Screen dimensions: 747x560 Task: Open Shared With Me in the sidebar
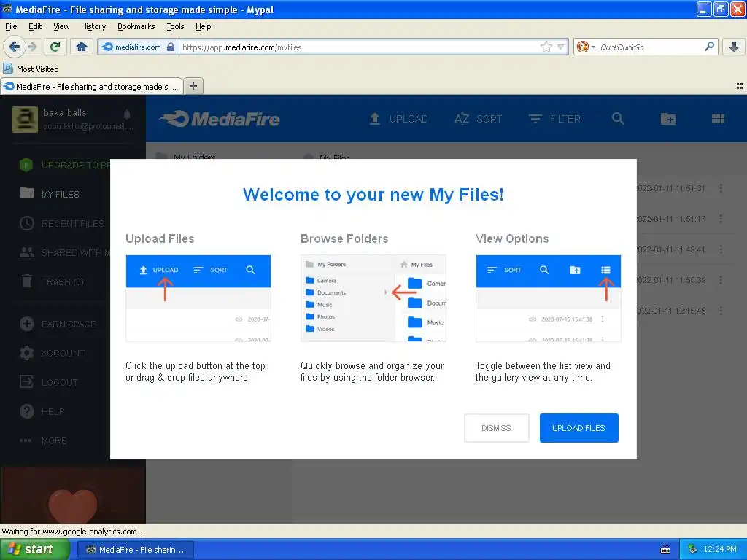pos(64,252)
